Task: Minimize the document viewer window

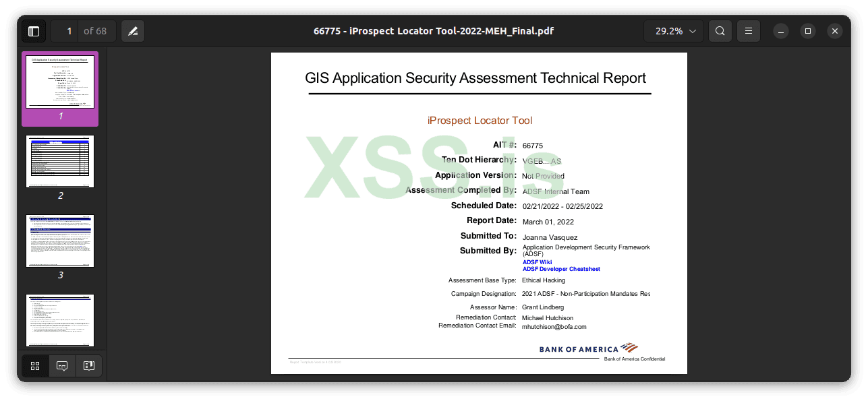Action: point(781,31)
